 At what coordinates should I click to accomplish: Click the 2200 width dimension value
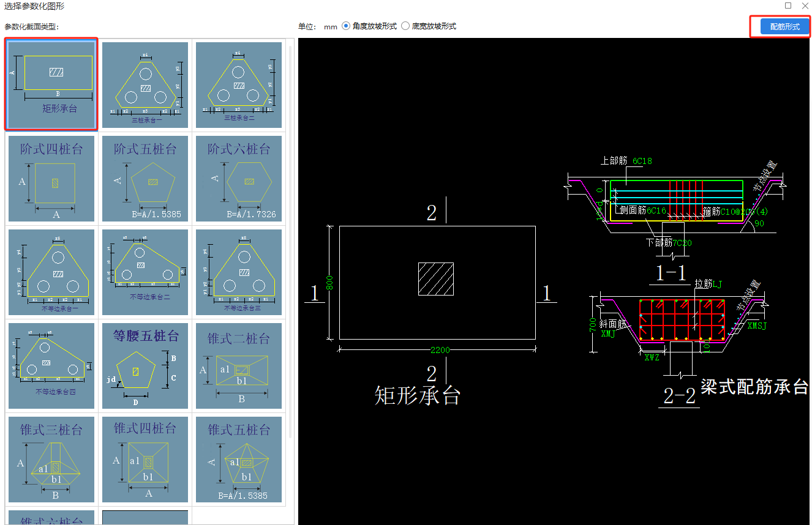440,350
